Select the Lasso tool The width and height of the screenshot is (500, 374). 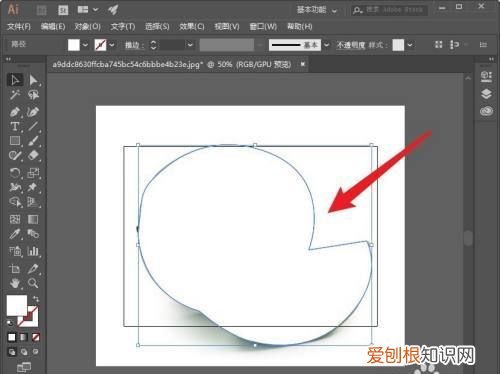point(33,95)
